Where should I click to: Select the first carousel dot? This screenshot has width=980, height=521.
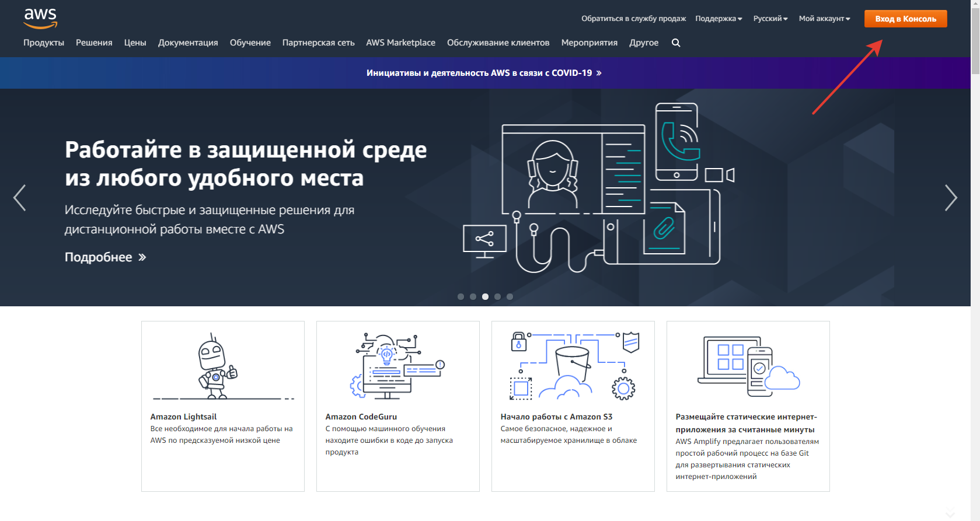(x=461, y=296)
